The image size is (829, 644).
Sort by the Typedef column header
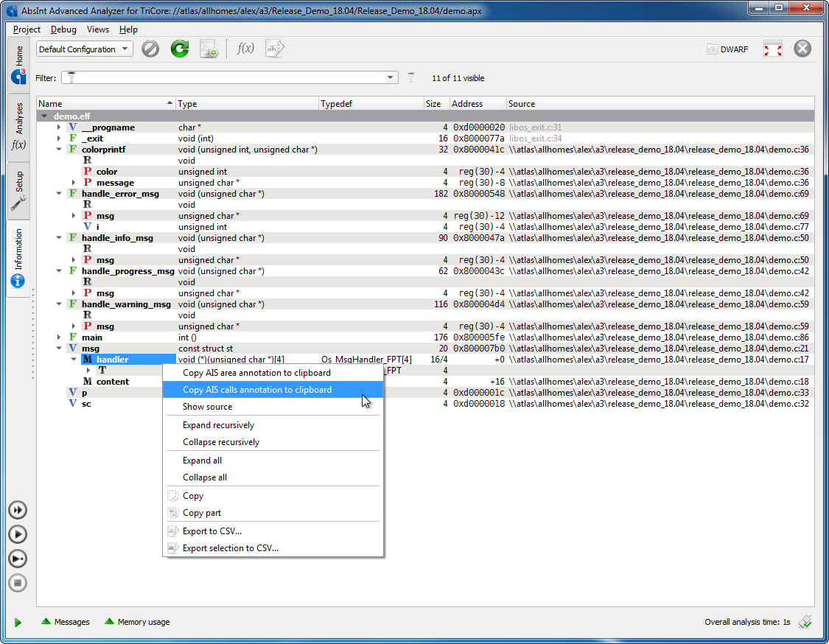coord(371,104)
